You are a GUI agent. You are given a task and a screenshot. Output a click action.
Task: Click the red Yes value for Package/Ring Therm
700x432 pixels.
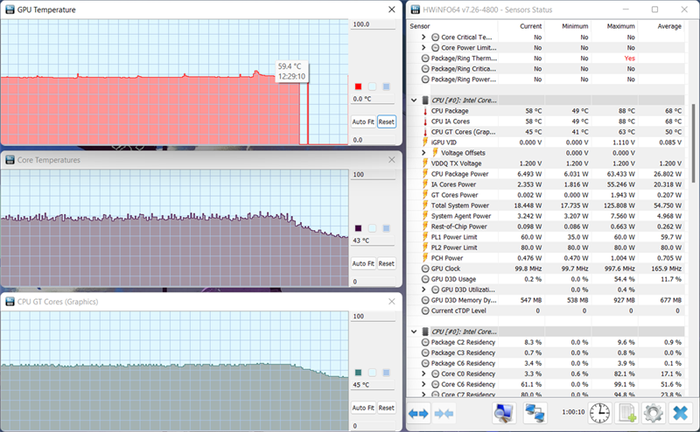pos(629,58)
